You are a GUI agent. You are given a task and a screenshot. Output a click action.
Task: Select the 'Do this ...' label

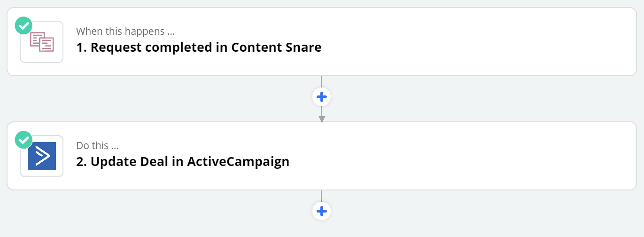[x=97, y=146]
